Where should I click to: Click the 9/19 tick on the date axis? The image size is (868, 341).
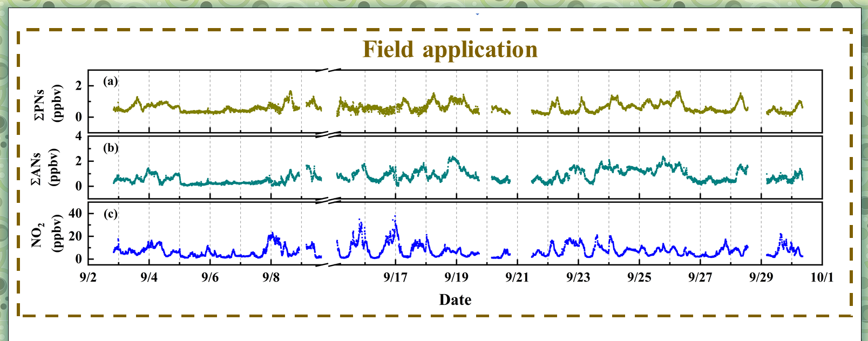point(456,277)
